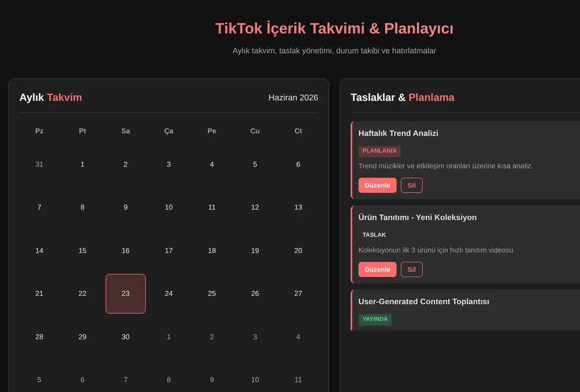Select June 1 in the calendar

pos(83,164)
